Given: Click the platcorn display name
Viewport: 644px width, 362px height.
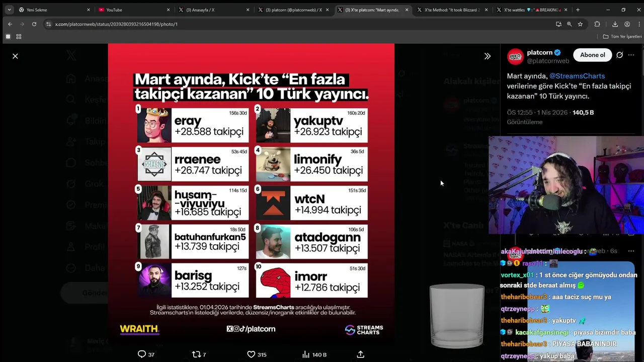Looking at the screenshot, I should click(x=540, y=52).
